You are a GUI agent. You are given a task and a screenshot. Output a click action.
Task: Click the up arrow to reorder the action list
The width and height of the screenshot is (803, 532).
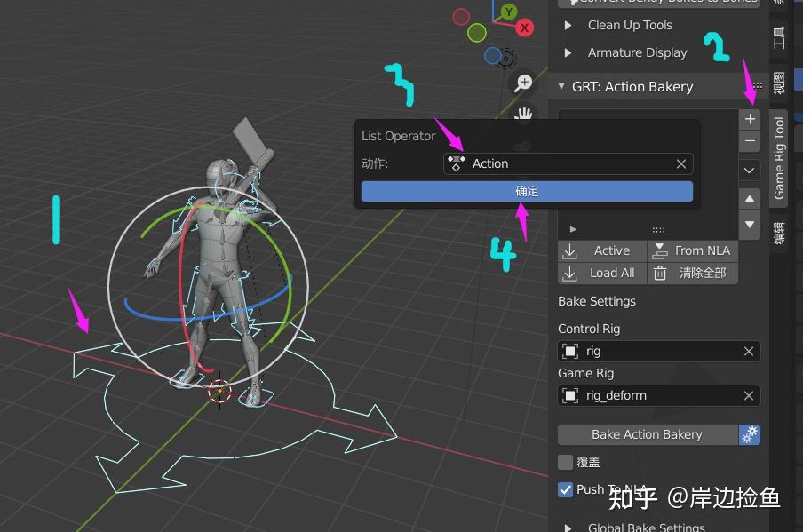[x=749, y=199]
